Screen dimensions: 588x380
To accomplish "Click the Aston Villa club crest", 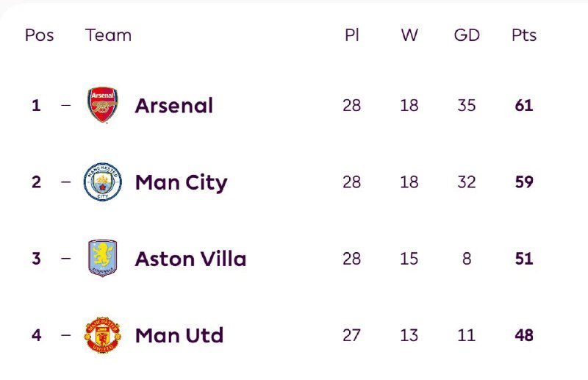I will click(x=102, y=259).
